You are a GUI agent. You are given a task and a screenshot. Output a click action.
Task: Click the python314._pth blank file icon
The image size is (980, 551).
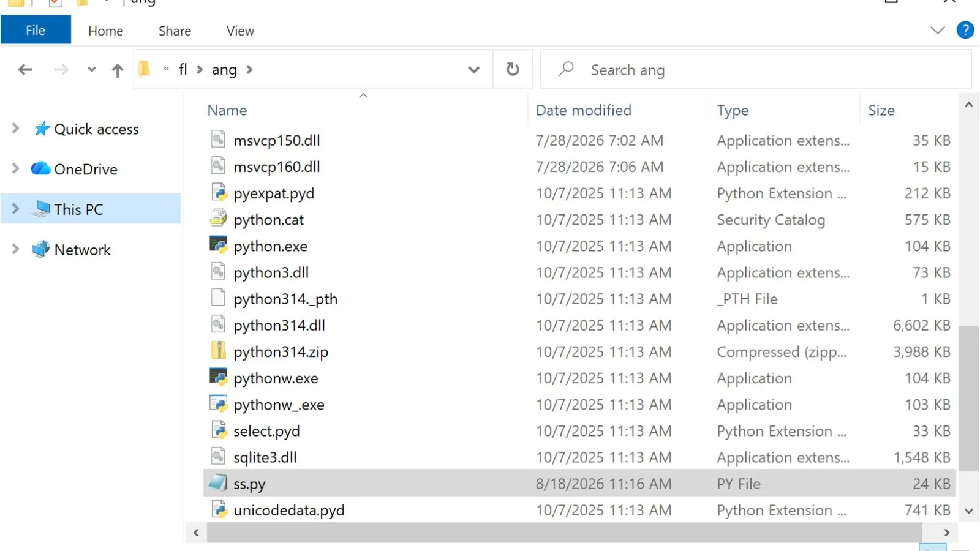pyautogui.click(x=218, y=298)
